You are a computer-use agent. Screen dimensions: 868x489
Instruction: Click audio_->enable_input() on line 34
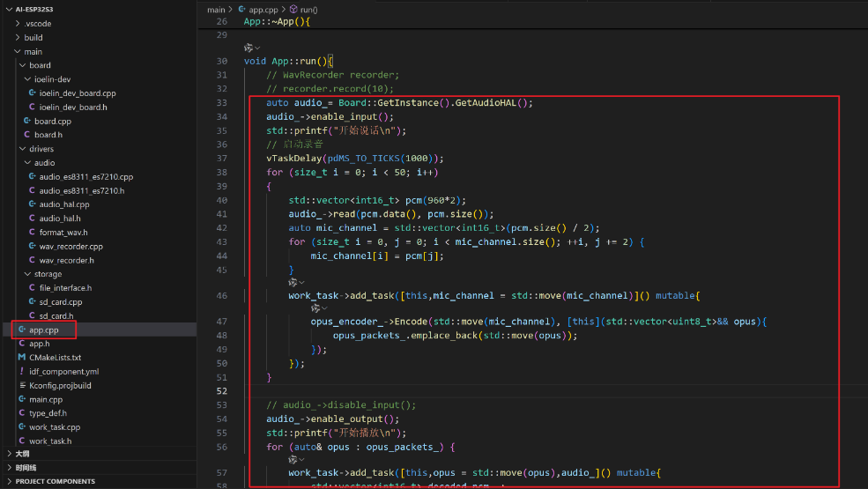pos(330,117)
